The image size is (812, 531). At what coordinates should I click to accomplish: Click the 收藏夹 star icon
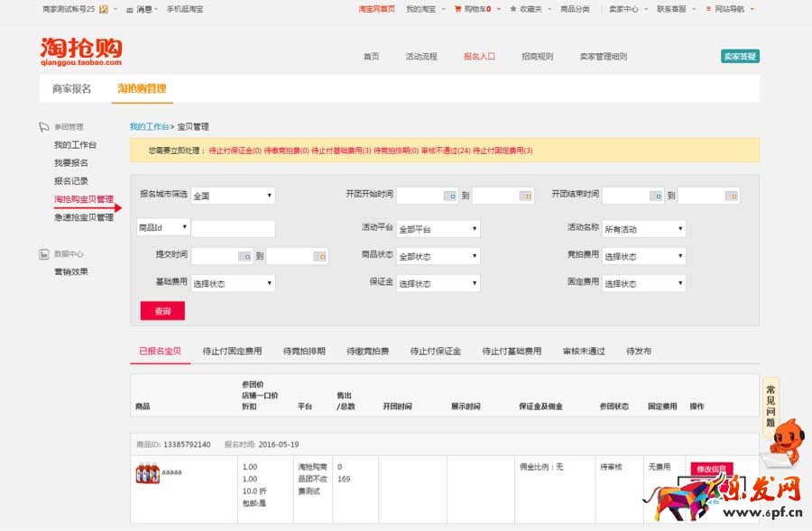pyautogui.click(x=513, y=9)
